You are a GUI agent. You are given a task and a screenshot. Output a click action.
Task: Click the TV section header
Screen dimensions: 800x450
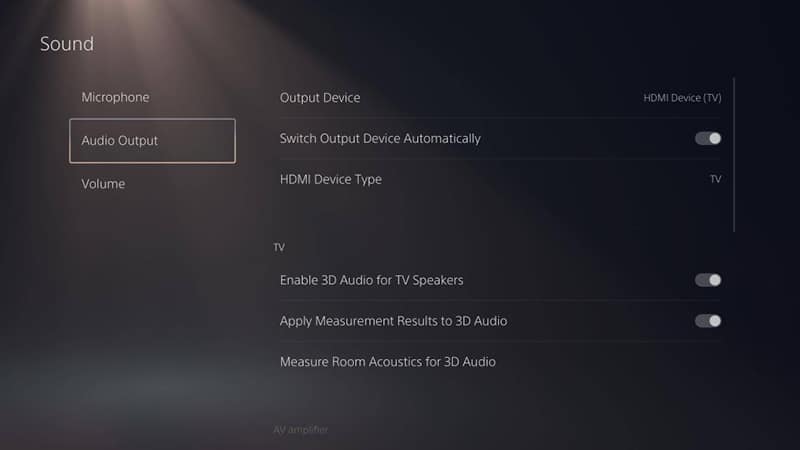point(279,247)
